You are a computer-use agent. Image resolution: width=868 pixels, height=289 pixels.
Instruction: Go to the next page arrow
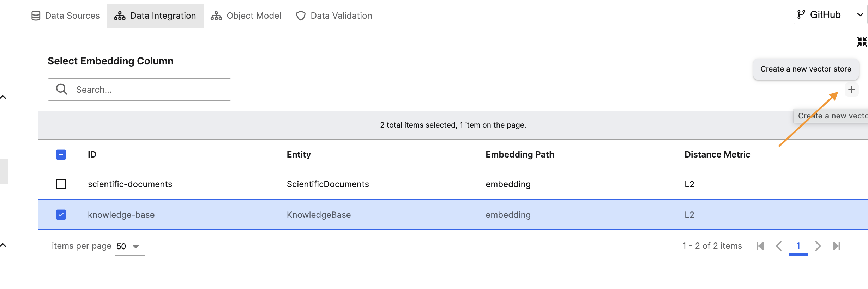818,246
